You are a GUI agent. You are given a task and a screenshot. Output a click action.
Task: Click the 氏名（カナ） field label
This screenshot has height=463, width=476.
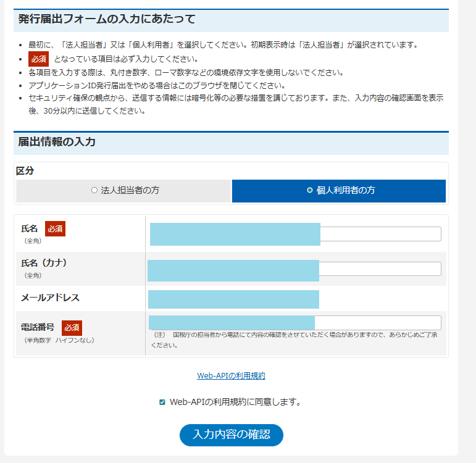pyautogui.click(x=44, y=263)
